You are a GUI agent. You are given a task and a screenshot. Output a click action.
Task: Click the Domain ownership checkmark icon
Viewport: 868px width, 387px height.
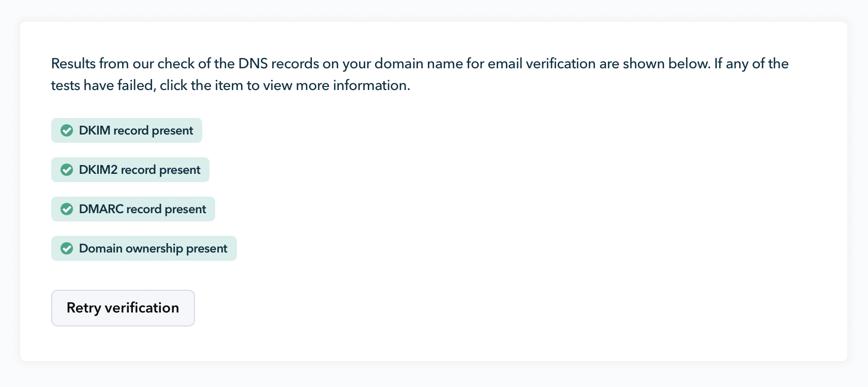67,248
